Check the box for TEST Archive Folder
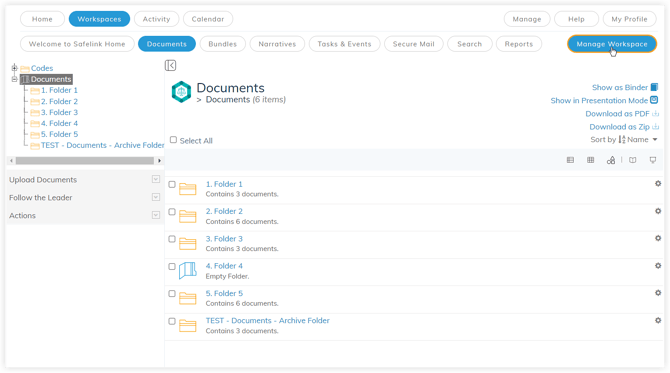The width and height of the screenshot is (670, 373). click(x=172, y=321)
